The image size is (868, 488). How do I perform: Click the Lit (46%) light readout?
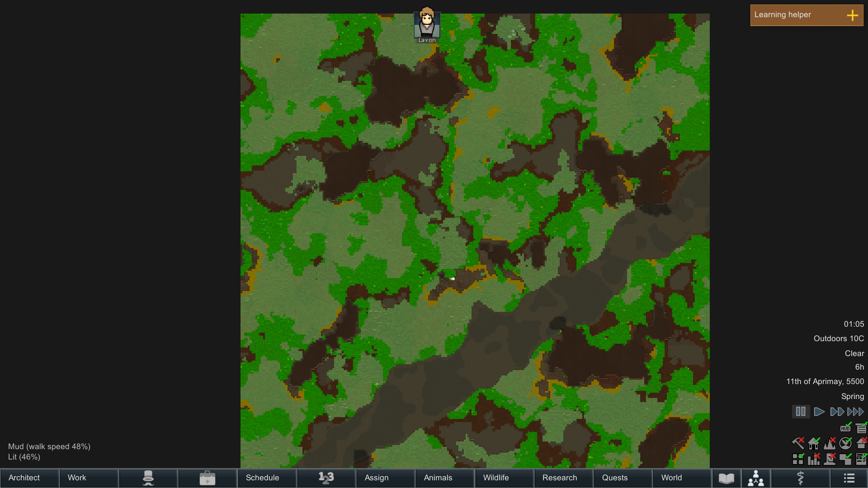[x=24, y=457]
